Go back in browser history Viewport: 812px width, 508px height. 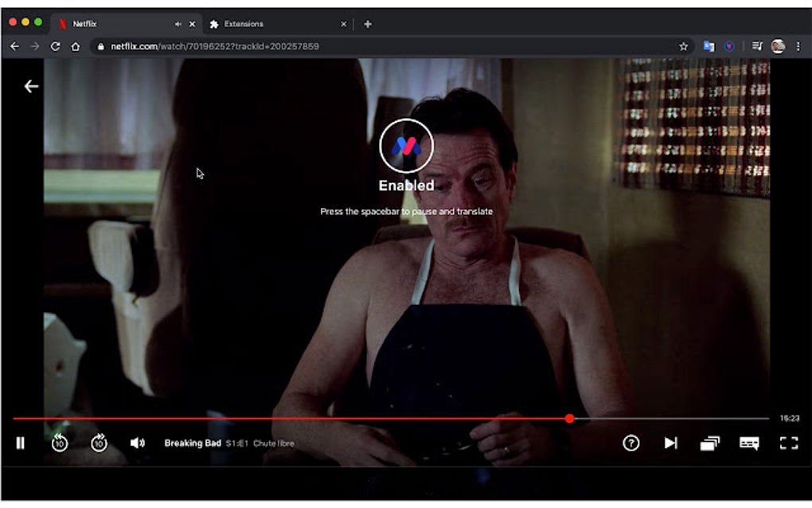tap(14, 47)
